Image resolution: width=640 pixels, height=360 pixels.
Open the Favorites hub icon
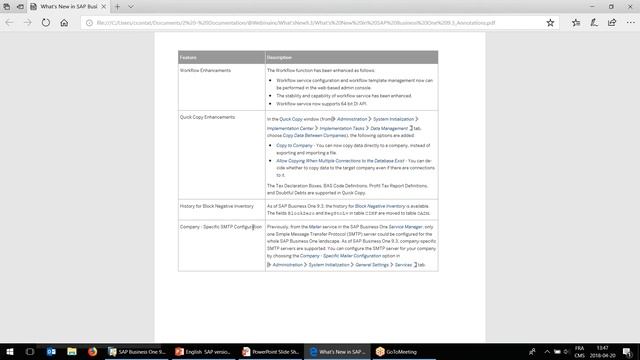[x=576, y=23]
